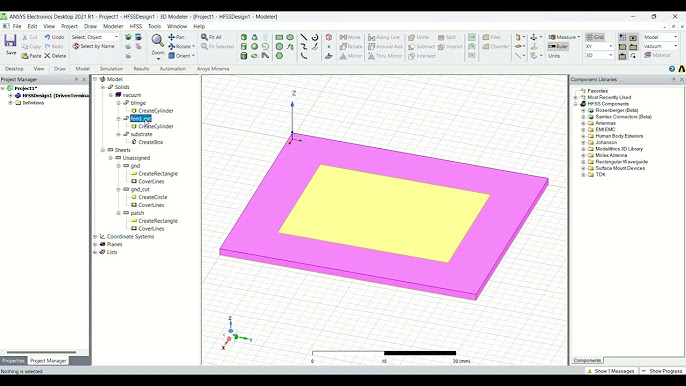Click the Undo arrow icon
The image size is (686, 386).
(47, 37)
